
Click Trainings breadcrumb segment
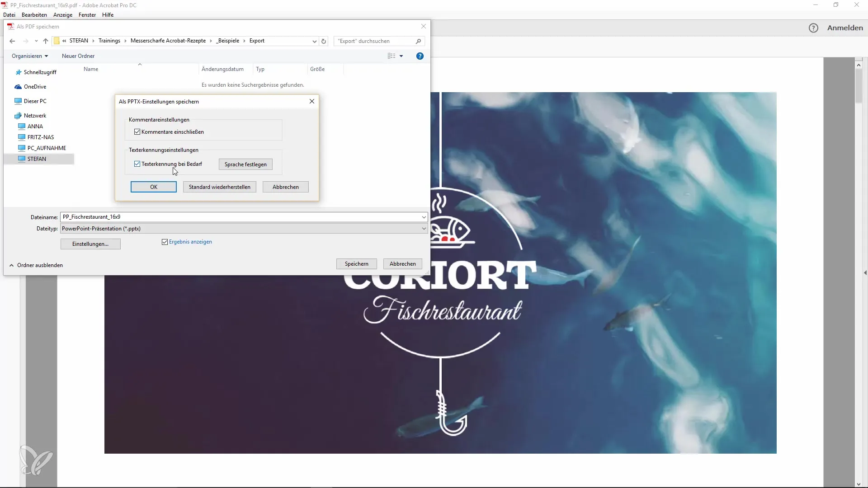109,41
